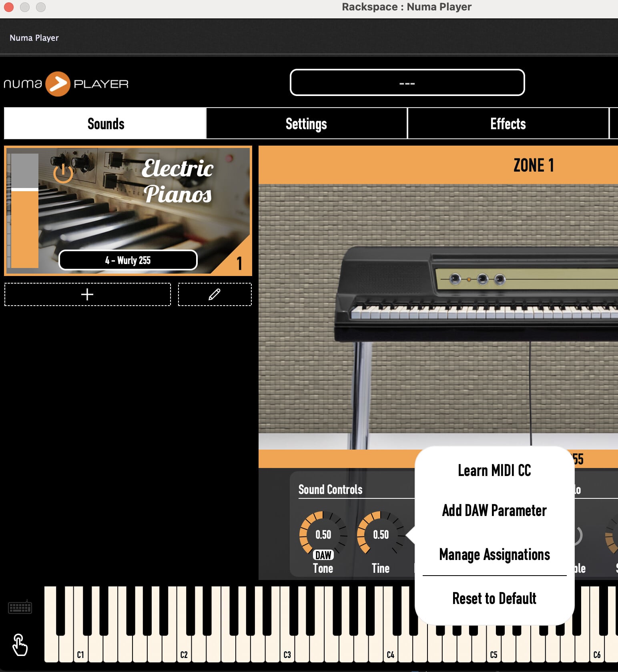Open the 4 - Wurly 255 preset selector

(128, 260)
